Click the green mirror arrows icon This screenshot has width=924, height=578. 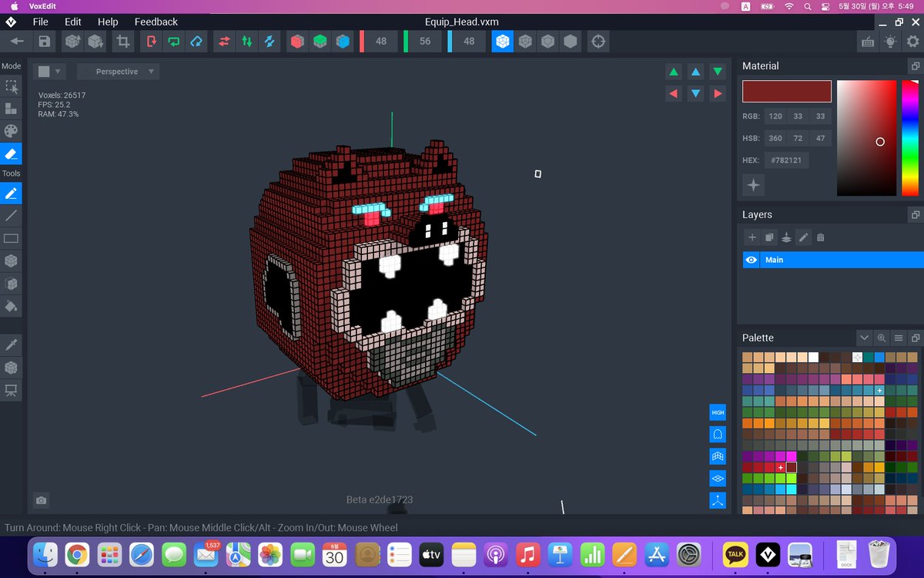point(246,41)
